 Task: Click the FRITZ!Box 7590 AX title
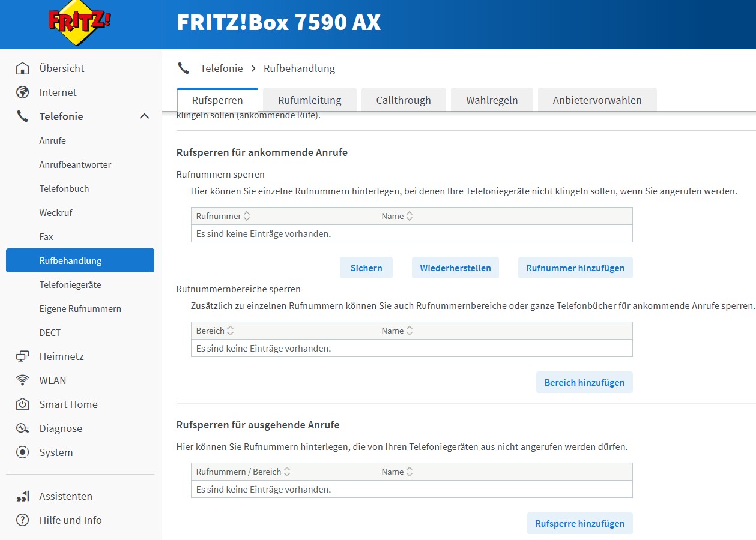coord(278,23)
